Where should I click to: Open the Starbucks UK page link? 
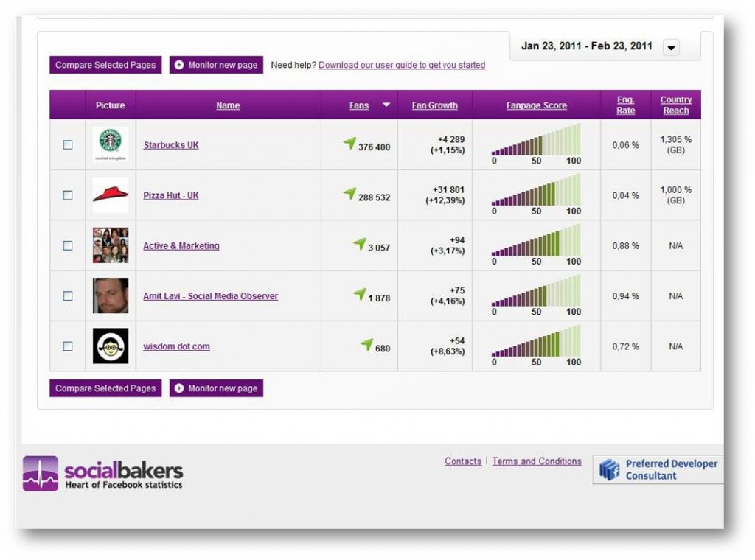coord(171,145)
